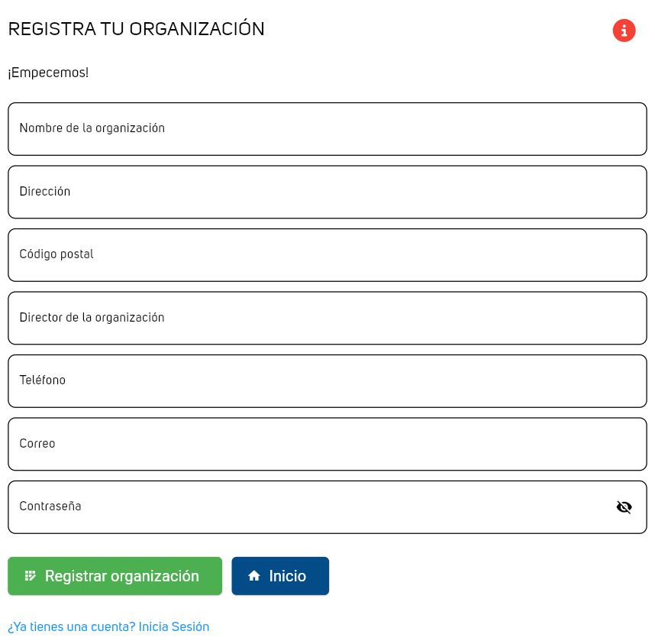Viewport: 655px width, 644px height.
Task: Click the Código postal placeholder label
Action: [x=56, y=254]
